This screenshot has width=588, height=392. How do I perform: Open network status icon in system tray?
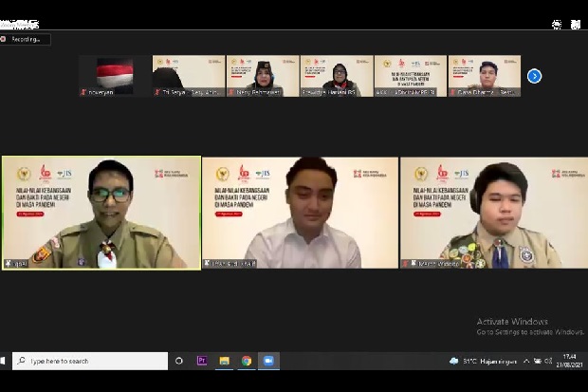tap(538, 362)
